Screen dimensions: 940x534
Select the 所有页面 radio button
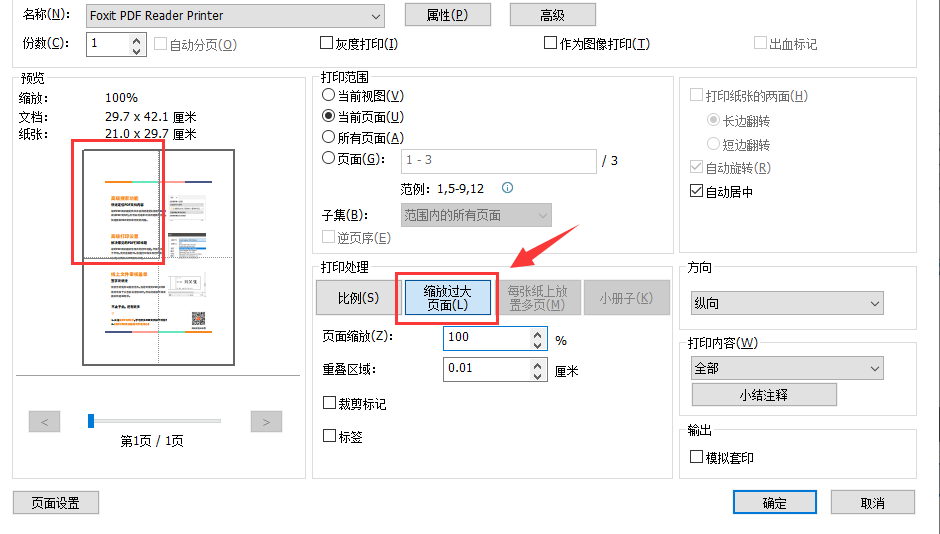tap(328, 137)
